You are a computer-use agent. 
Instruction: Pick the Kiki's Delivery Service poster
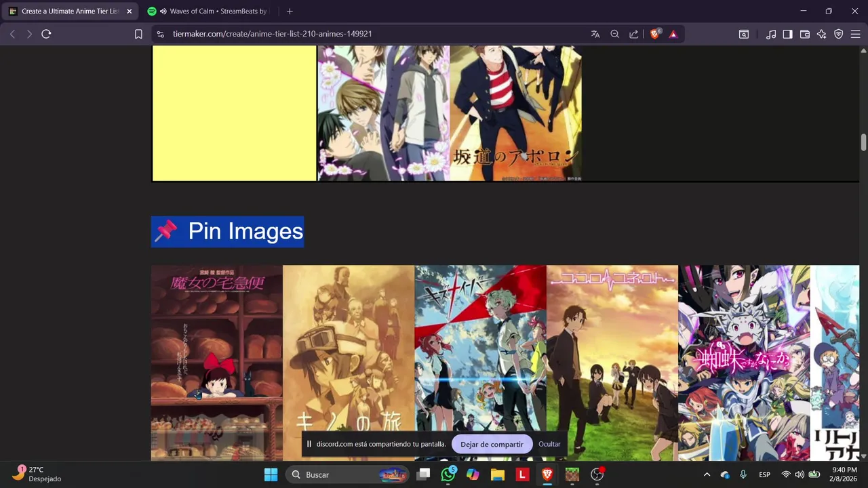point(216,363)
